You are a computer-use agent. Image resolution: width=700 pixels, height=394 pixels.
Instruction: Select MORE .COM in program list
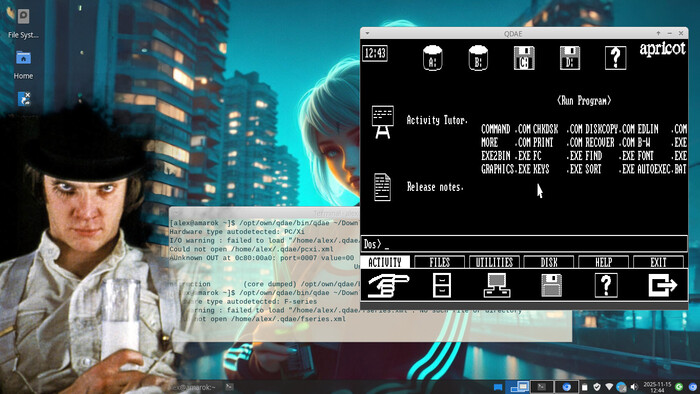pos(506,143)
